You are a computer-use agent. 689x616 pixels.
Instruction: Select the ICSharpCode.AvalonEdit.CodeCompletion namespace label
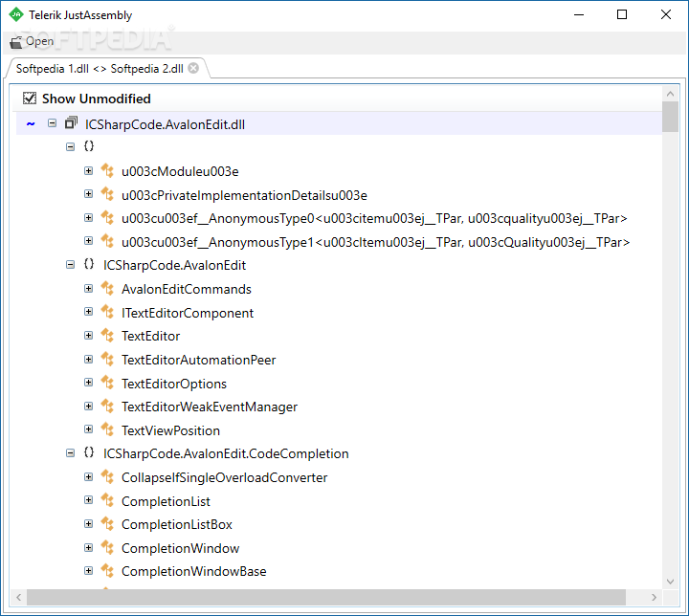click(x=226, y=454)
